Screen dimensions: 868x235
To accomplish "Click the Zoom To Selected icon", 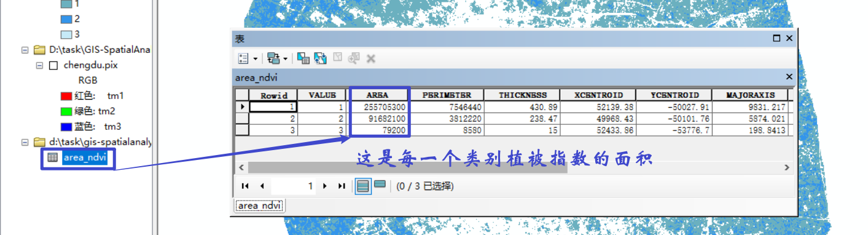I will (x=354, y=58).
